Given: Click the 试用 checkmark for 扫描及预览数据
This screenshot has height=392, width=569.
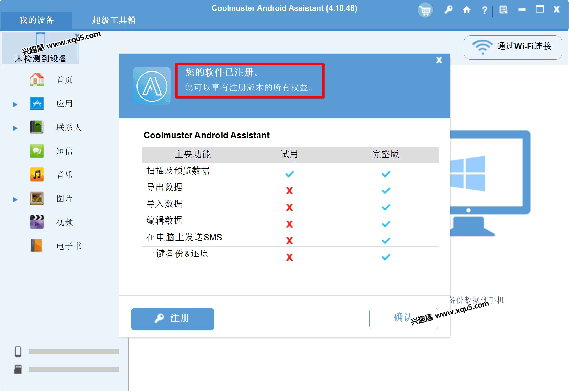Looking at the screenshot, I should (289, 174).
